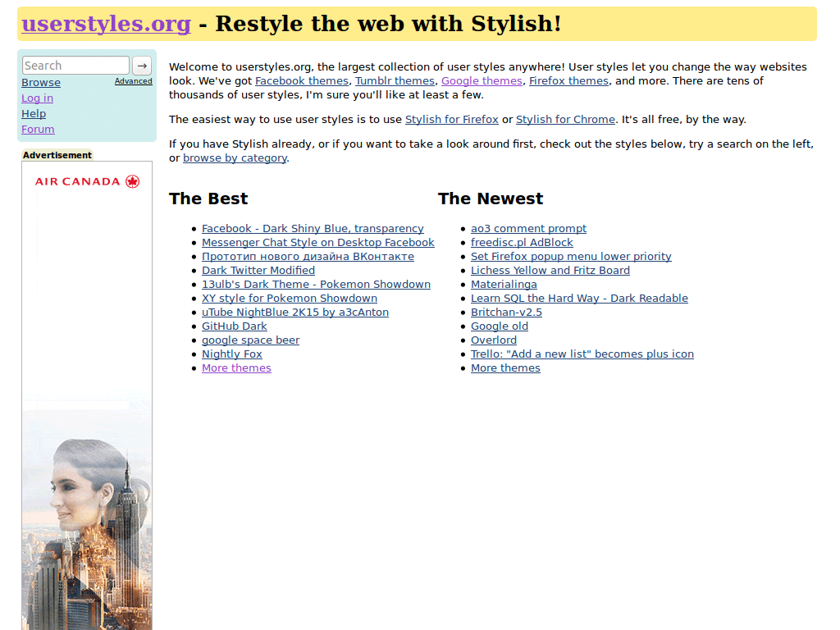Viewport: 840px width, 630px height.
Task: Focus the Search input field
Action: pyautogui.click(x=75, y=66)
